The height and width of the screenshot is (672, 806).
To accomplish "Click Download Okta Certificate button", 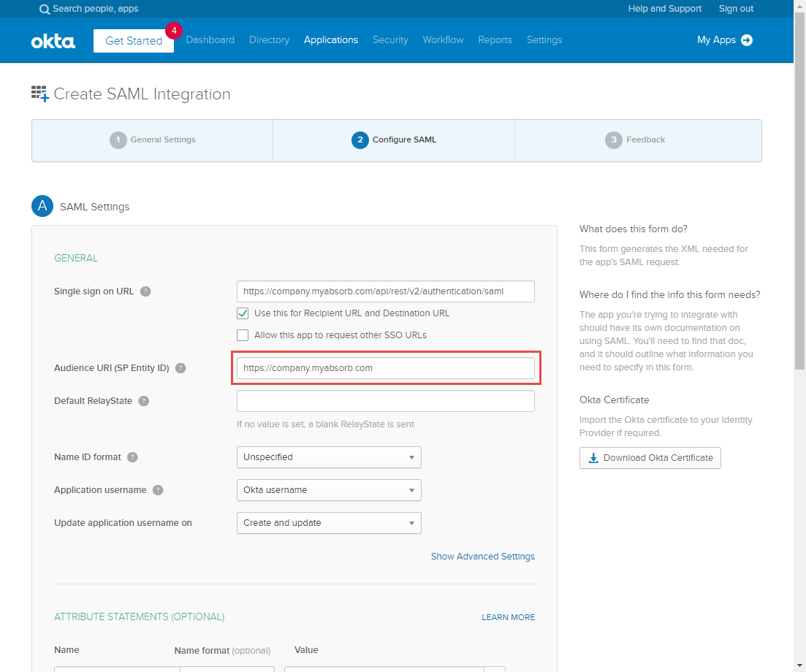I will pos(650,458).
